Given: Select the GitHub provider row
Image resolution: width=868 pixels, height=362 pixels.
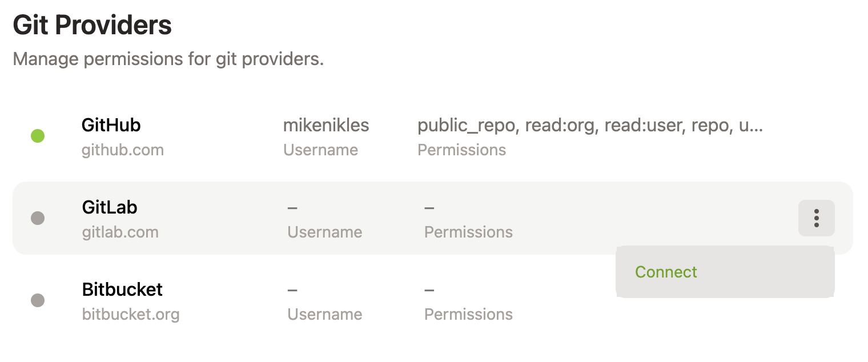Looking at the screenshot, I should (343, 135).
